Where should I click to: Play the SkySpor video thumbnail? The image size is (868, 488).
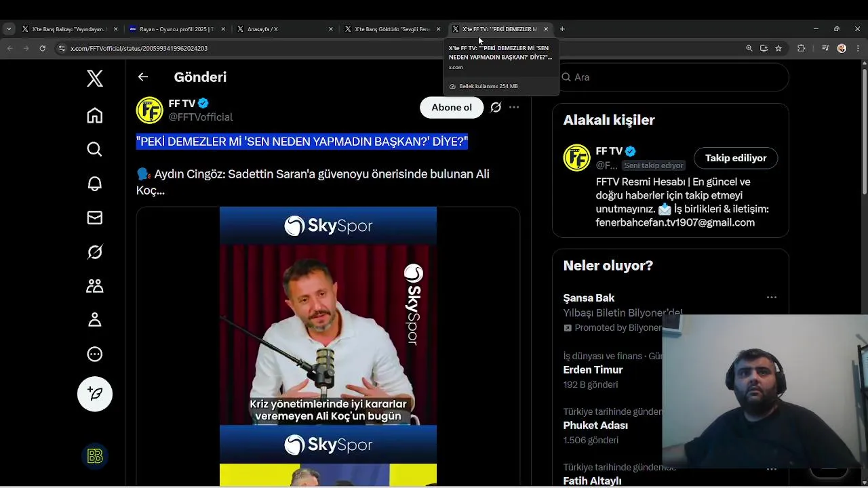coord(328,346)
